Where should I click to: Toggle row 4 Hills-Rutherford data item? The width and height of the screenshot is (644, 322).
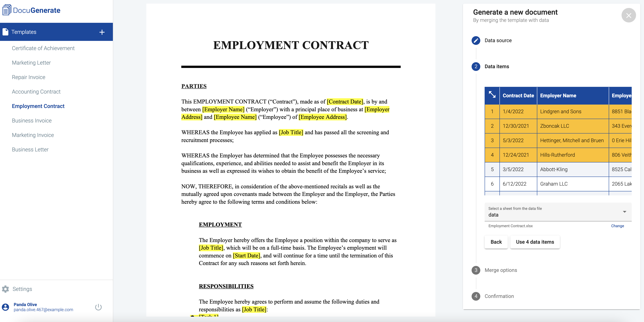(x=492, y=155)
